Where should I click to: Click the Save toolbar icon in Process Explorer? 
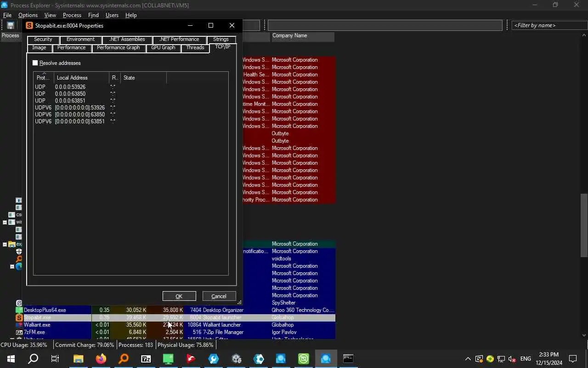tap(10, 26)
